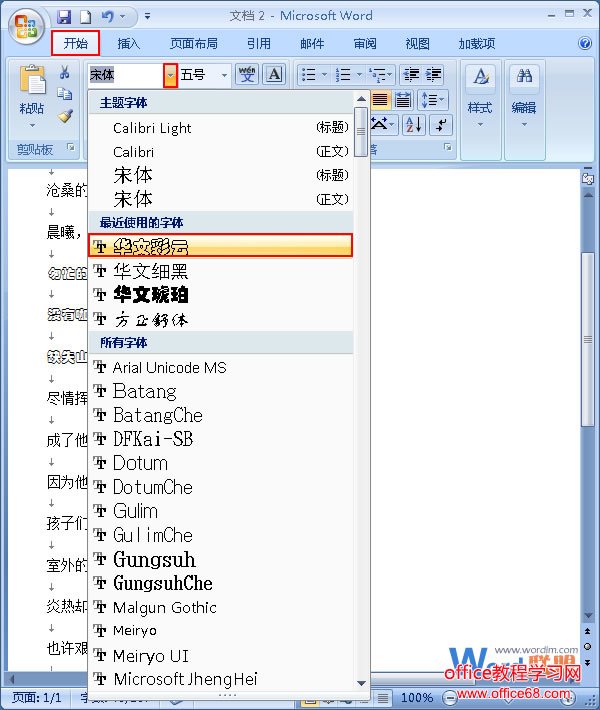Increase paragraph indent
The image size is (600, 710).
(433, 74)
